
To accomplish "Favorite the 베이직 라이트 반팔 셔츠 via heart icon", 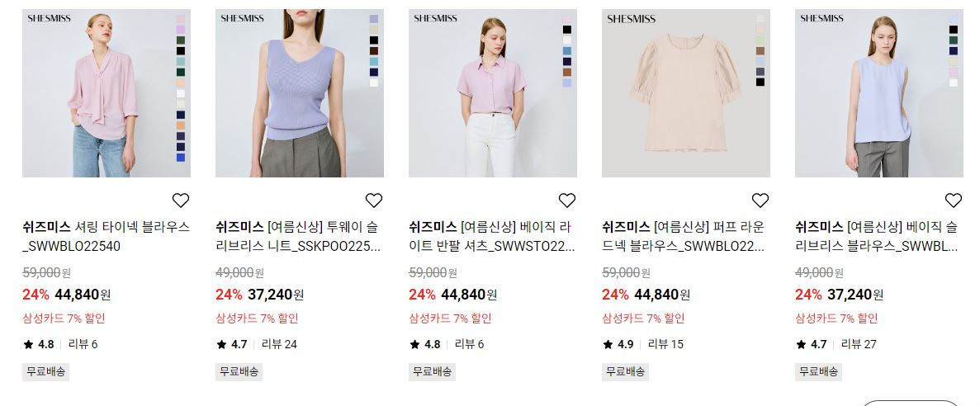I will tap(567, 201).
